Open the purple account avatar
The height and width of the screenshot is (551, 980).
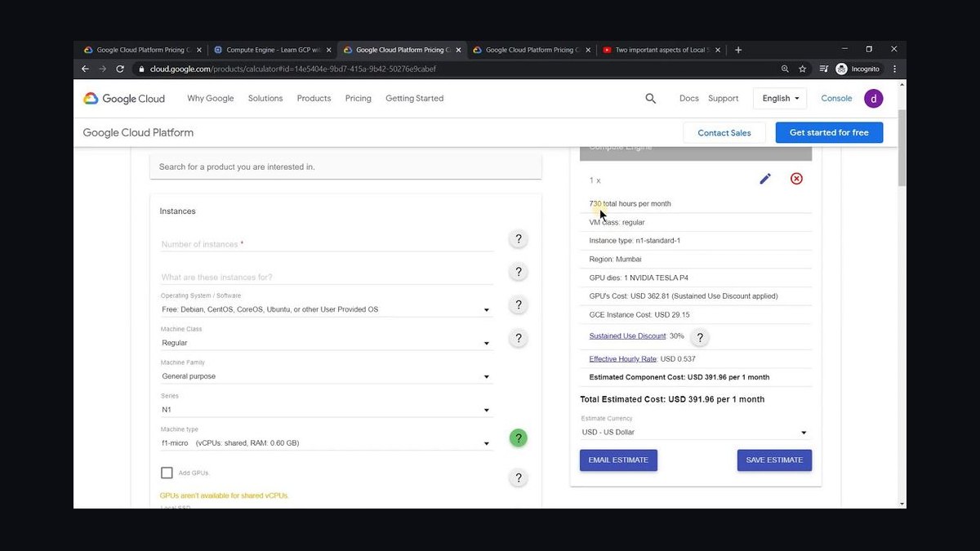[x=874, y=98]
